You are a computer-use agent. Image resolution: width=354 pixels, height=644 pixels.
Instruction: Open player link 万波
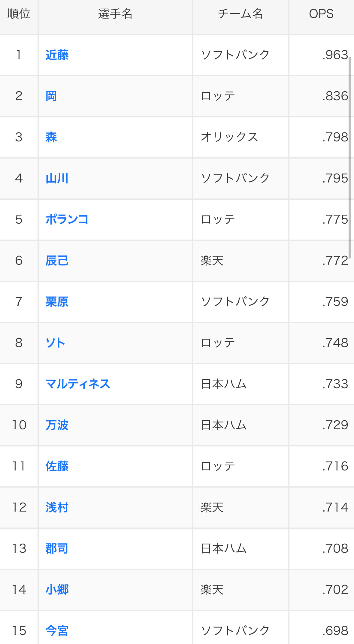pos(57,425)
